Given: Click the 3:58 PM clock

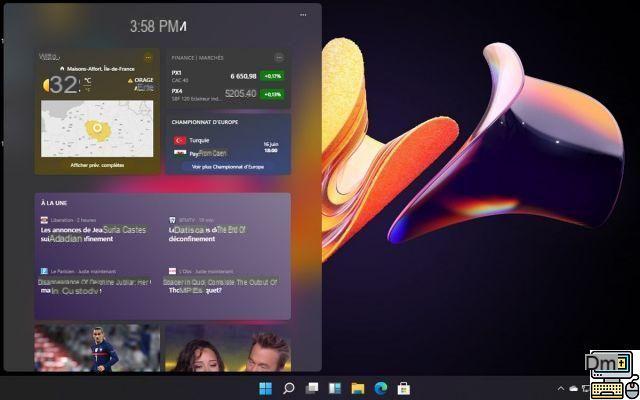Looking at the screenshot, I should [x=158, y=27].
